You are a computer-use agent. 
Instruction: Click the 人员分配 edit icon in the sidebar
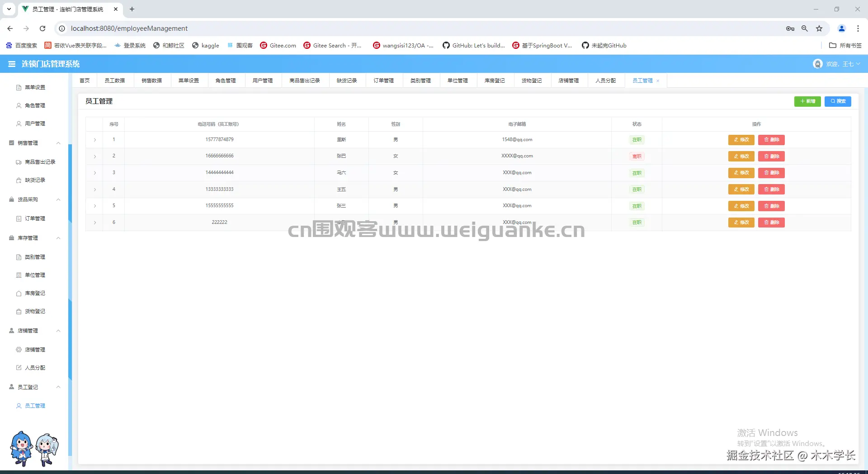(19, 368)
